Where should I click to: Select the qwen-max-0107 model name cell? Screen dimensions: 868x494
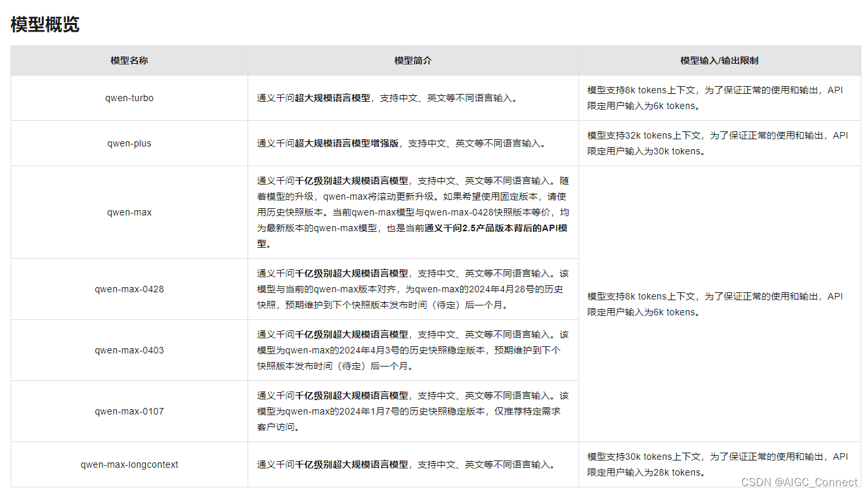click(129, 411)
